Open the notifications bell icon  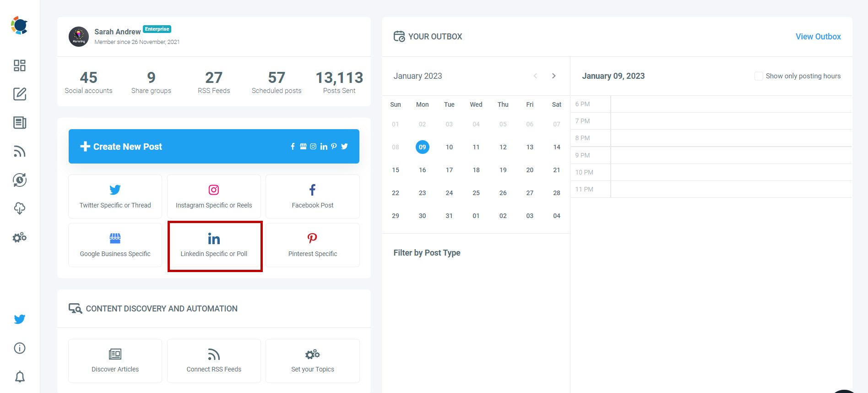coord(20,377)
